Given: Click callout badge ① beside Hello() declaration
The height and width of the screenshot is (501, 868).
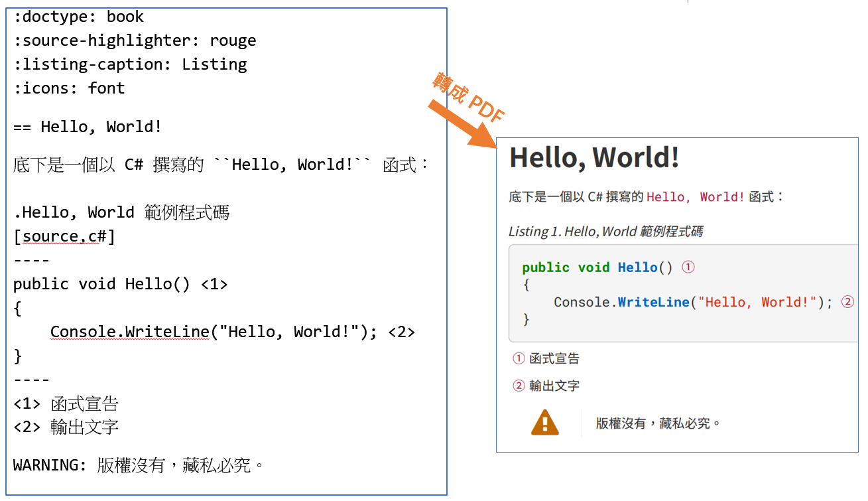Looking at the screenshot, I should click(x=688, y=267).
